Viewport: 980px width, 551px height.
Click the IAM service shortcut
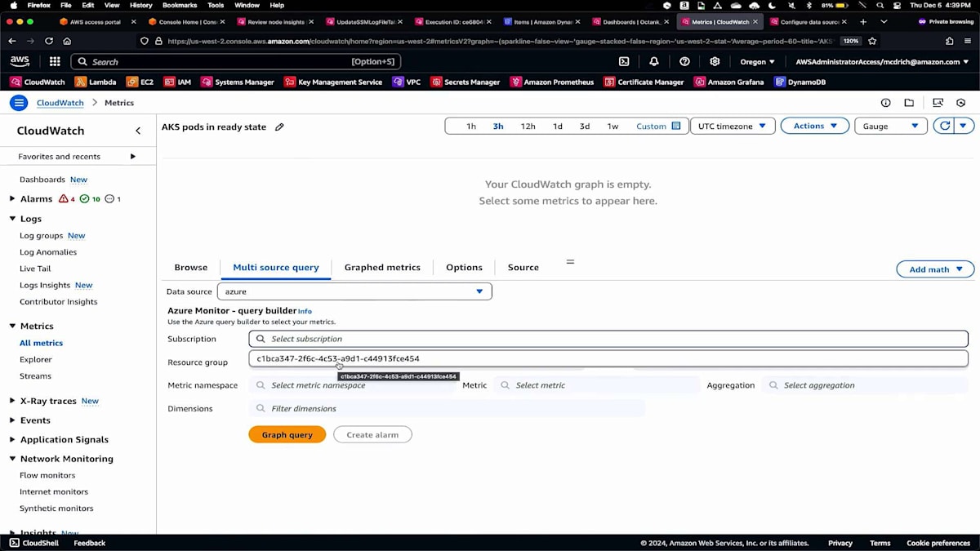click(x=177, y=82)
